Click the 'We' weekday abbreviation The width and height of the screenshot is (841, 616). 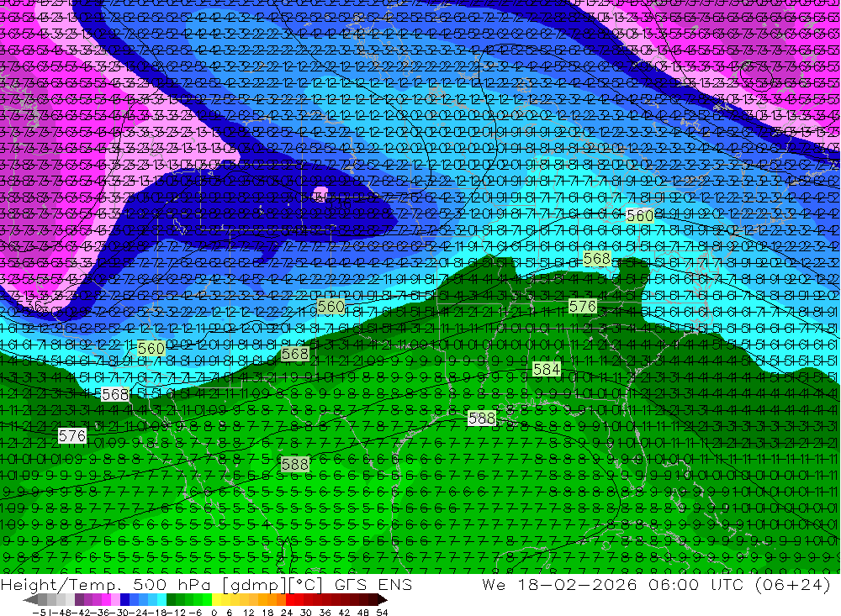494,584
